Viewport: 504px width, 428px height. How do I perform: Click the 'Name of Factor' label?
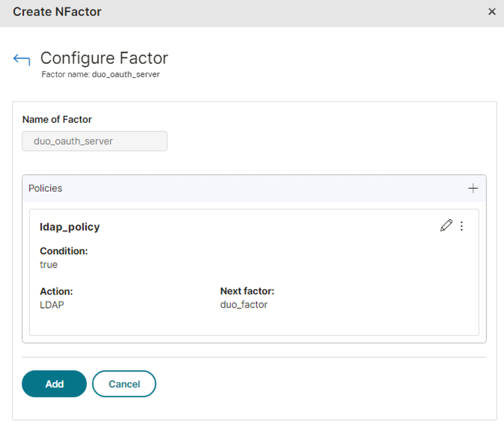coord(57,119)
